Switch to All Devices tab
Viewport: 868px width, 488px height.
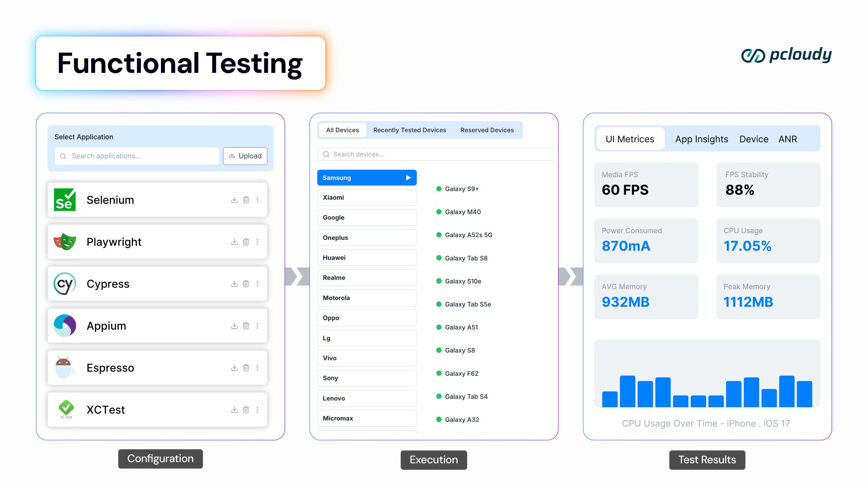coord(342,130)
